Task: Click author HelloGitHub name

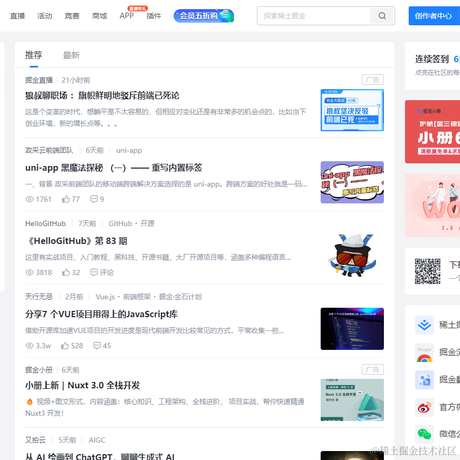Action: coord(46,224)
